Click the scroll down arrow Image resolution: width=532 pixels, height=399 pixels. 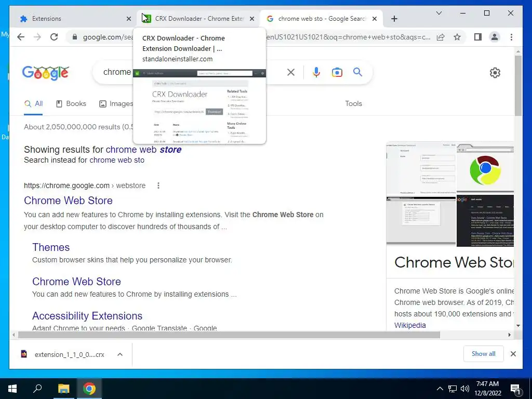(518, 326)
